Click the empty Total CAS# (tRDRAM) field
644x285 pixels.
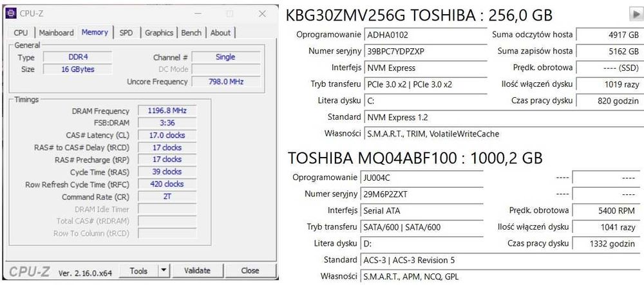[x=167, y=221]
